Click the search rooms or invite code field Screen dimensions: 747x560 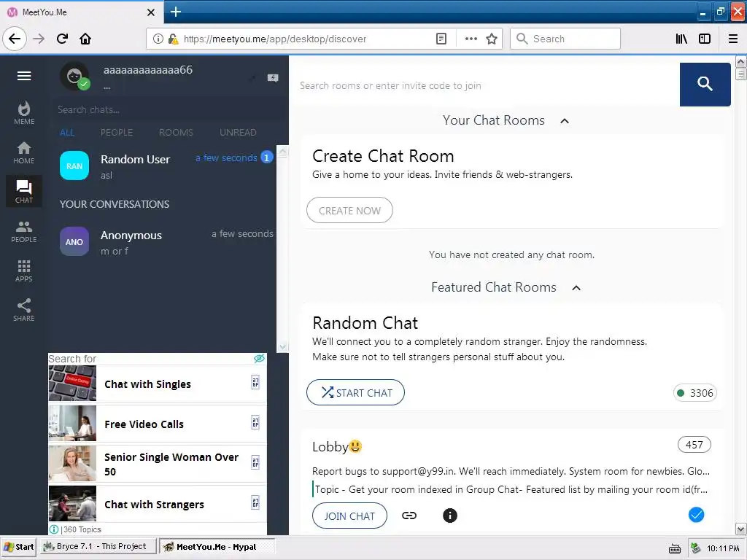point(486,85)
